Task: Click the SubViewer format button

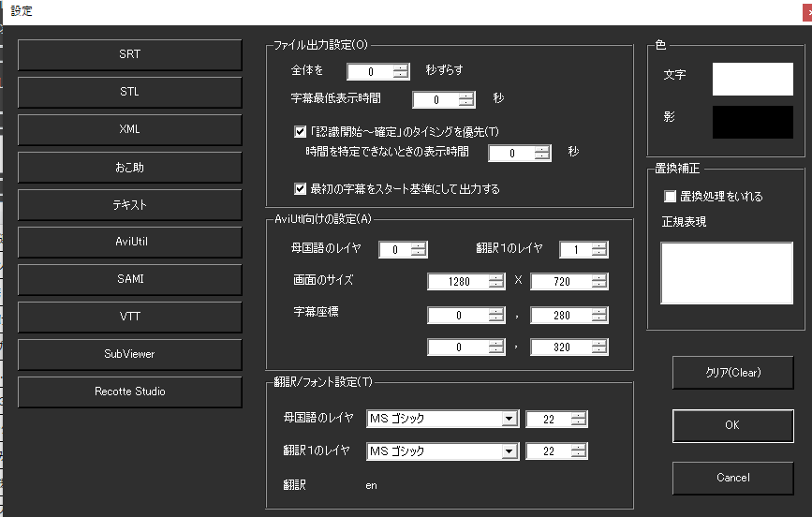Action: click(129, 354)
